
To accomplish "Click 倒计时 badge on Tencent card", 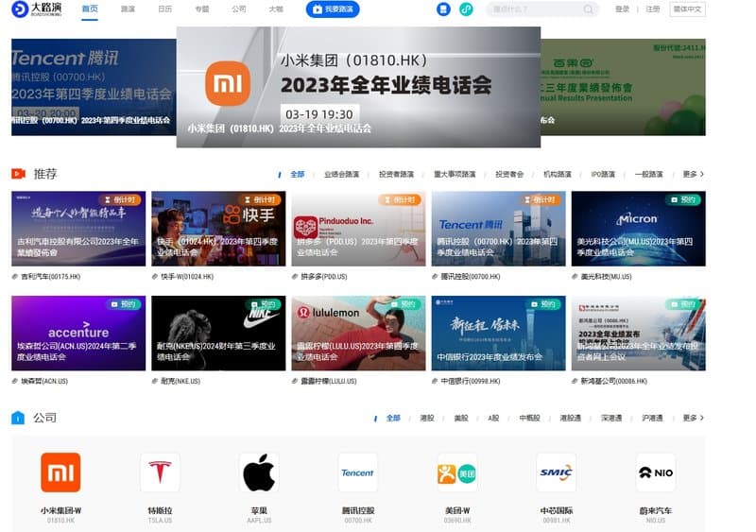I will (x=540, y=199).
